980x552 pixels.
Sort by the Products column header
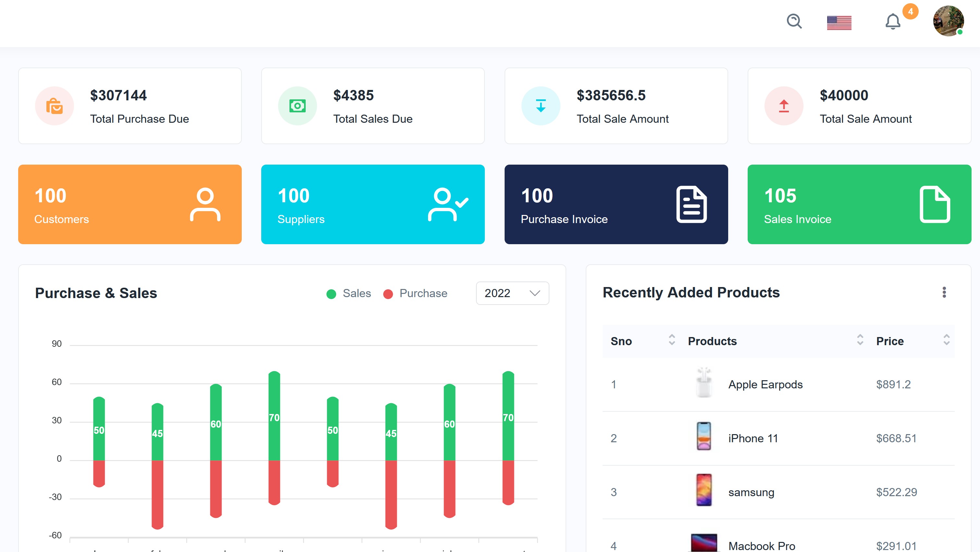click(x=712, y=341)
